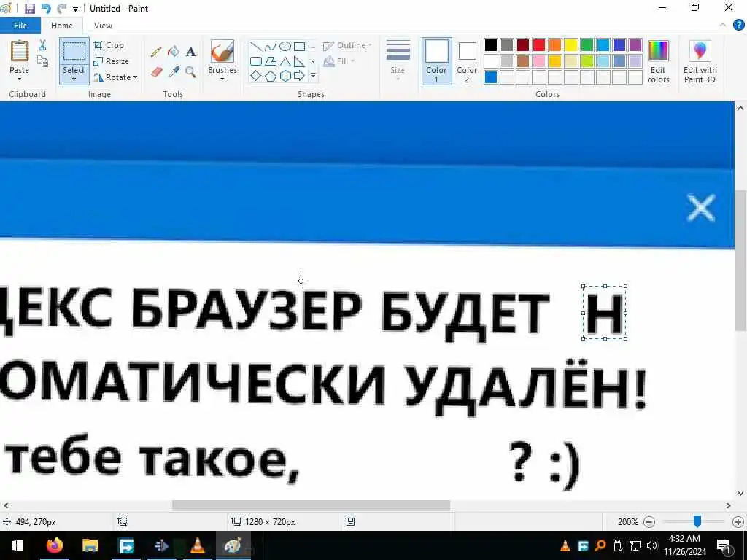Click the horizontal scrollbar right arrow

(x=729, y=505)
